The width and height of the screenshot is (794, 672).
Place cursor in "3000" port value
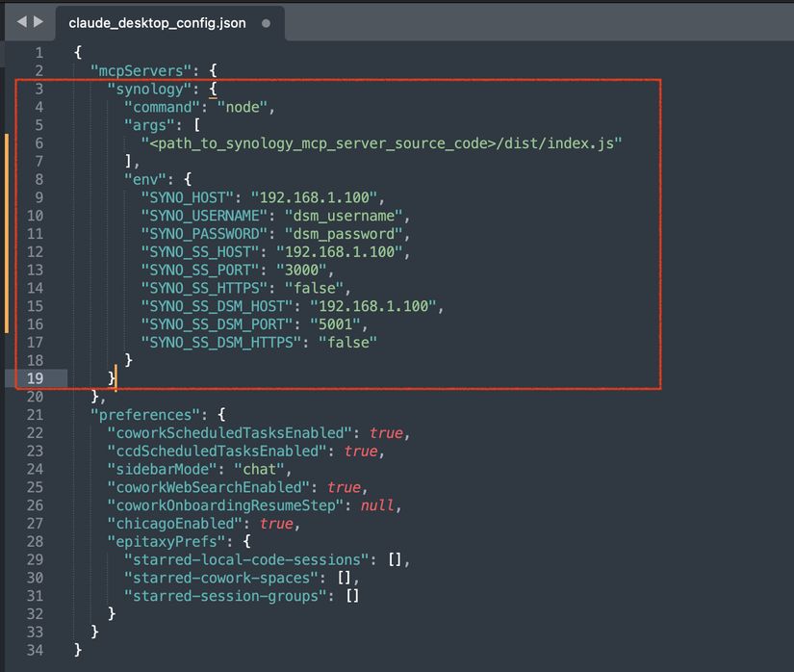pos(302,270)
